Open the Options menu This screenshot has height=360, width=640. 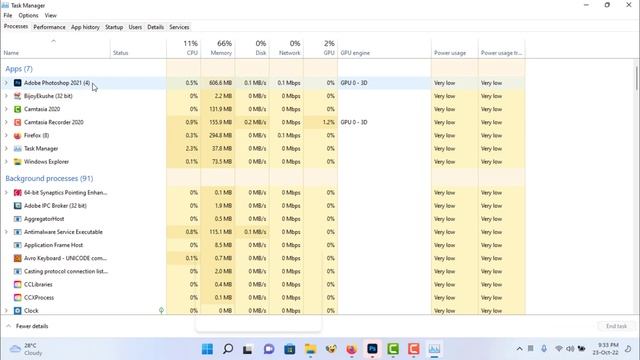click(28, 16)
